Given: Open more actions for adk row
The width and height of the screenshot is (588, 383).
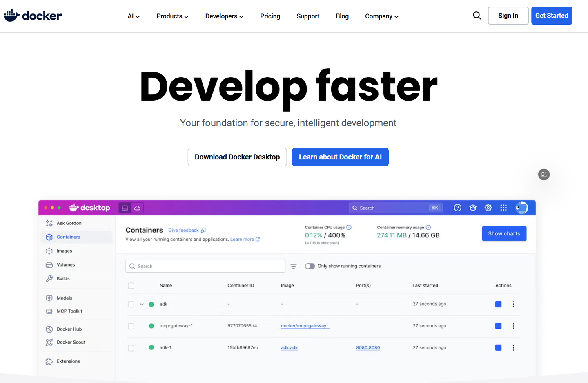Looking at the screenshot, I should click(514, 304).
